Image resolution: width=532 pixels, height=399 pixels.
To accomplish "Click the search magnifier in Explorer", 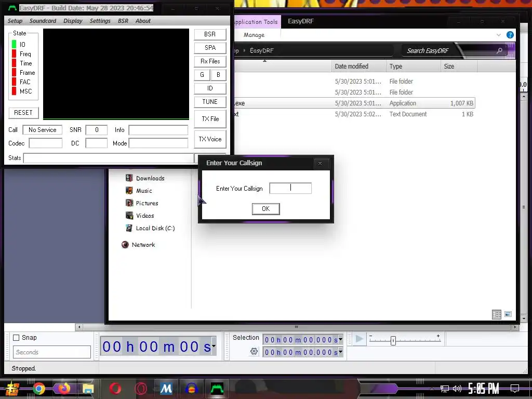I will (499, 51).
